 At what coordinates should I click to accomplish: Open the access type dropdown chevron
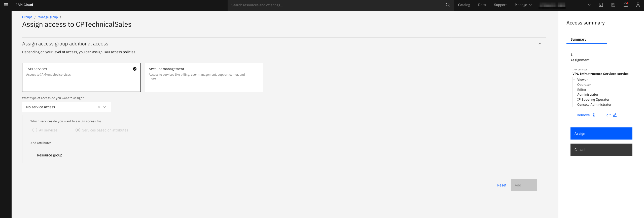(105, 107)
